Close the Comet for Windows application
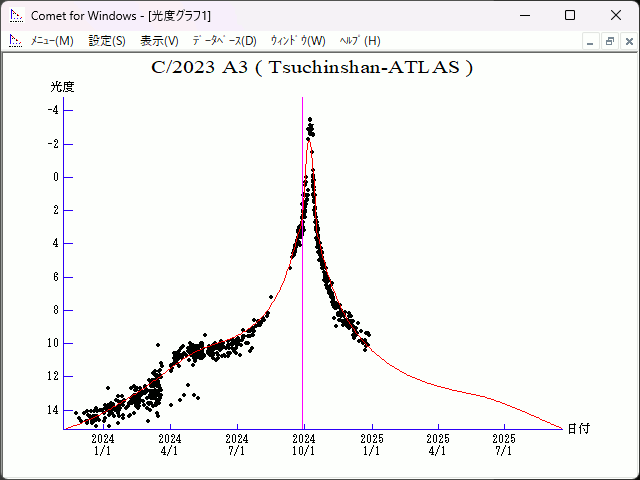Image resolution: width=640 pixels, height=480 pixels. click(x=616, y=15)
